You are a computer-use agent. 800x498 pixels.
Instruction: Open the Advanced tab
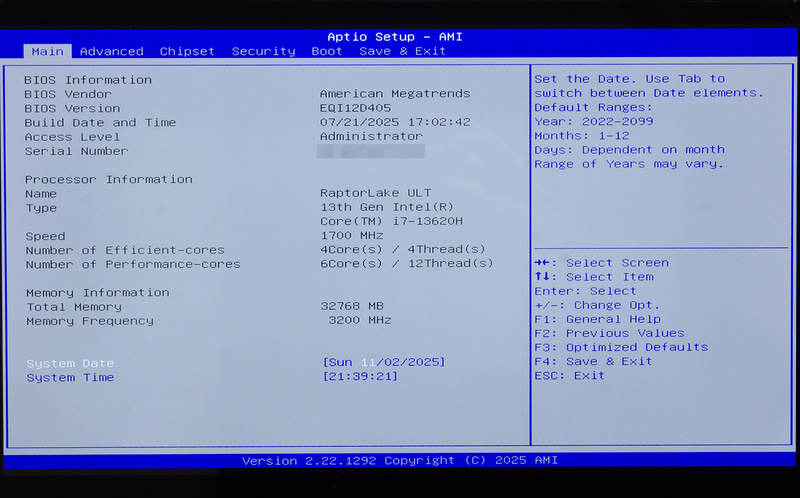pyautogui.click(x=112, y=52)
